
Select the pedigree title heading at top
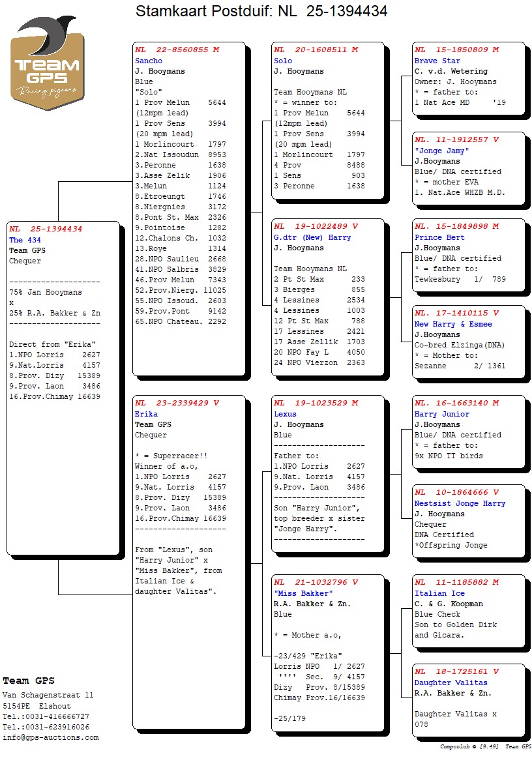pyautogui.click(x=261, y=11)
